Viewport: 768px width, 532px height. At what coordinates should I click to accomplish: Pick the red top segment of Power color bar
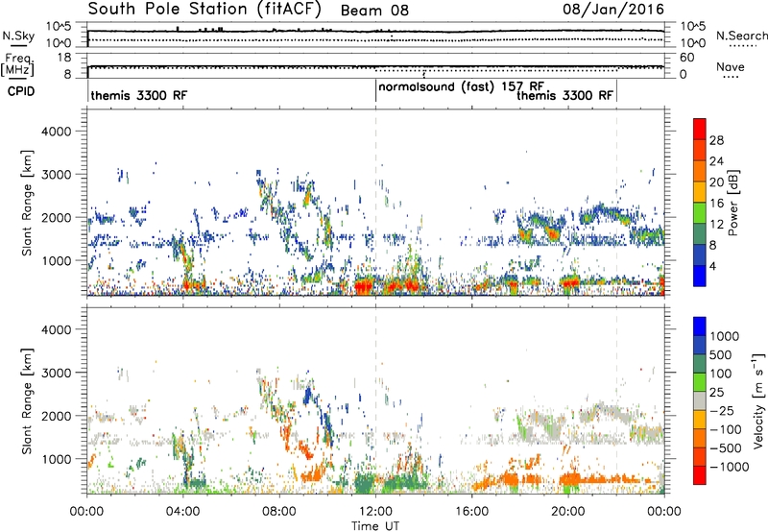tap(700, 129)
